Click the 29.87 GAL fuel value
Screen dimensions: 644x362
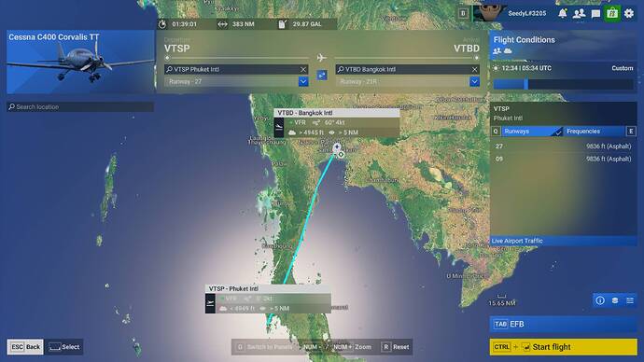[x=307, y=24]
